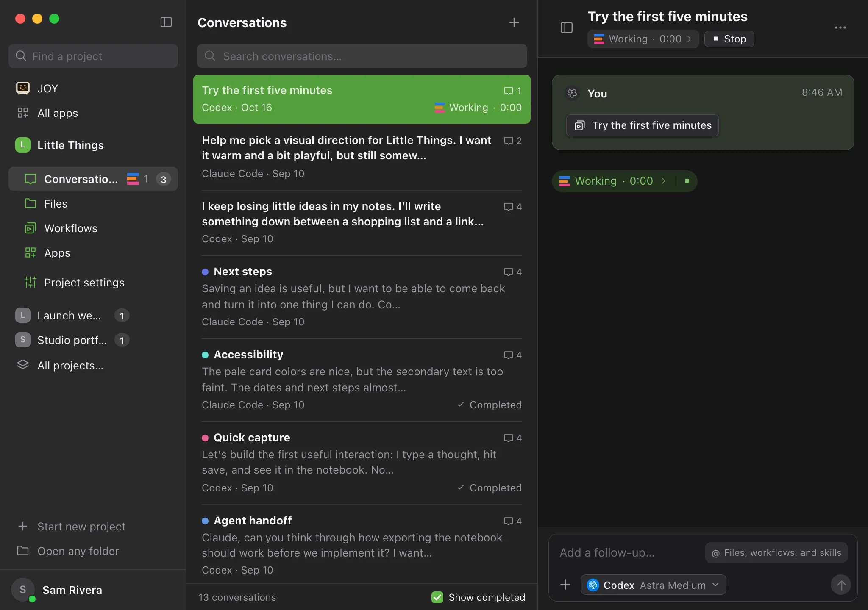Open the Codex Astra Medium model dropdown
Image resolution: width=868 pixels, height=610 pixels.
tap(653, 585)
